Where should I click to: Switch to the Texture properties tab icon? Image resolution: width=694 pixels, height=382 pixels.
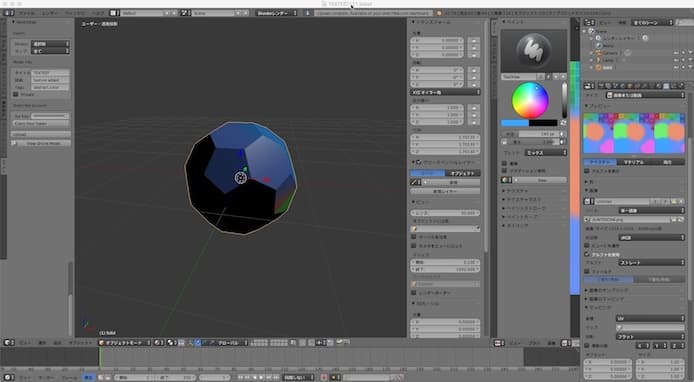coord(666,86)
